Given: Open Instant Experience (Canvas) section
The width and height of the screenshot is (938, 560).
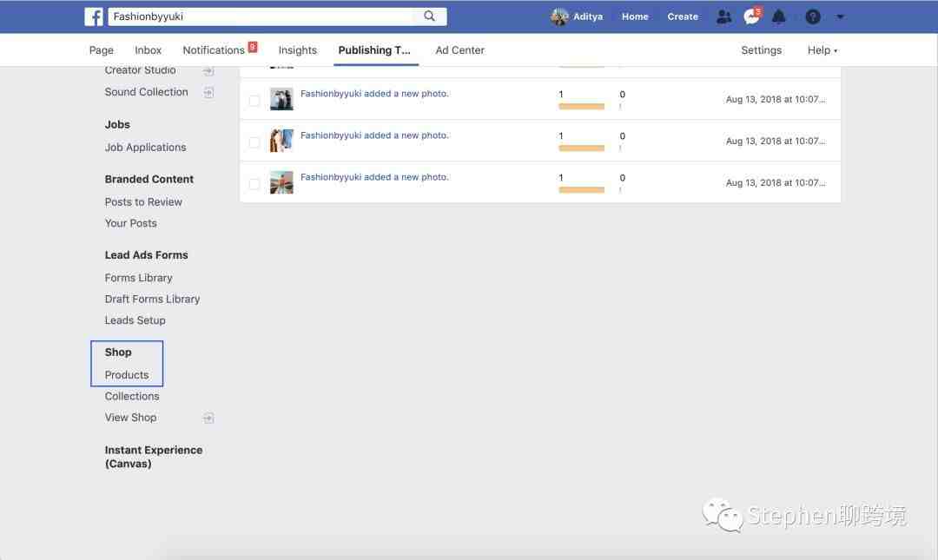Looking at the screenshot, I should click(153, 457).
